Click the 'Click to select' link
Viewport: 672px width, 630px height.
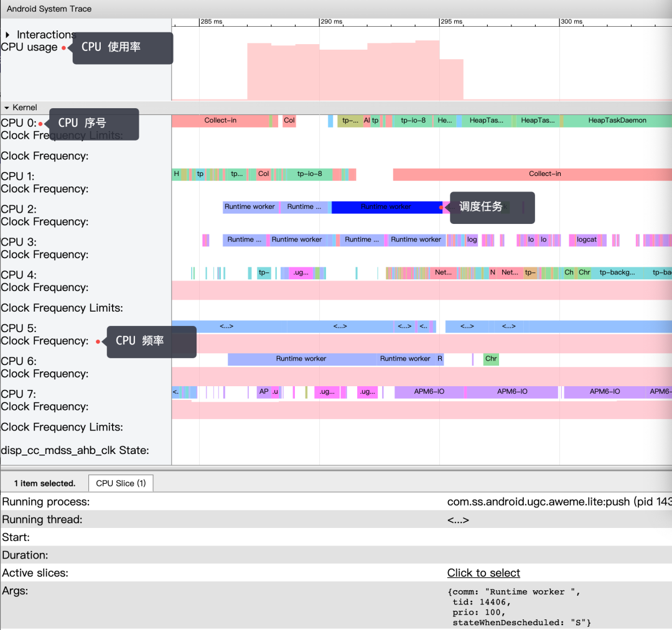483,573
